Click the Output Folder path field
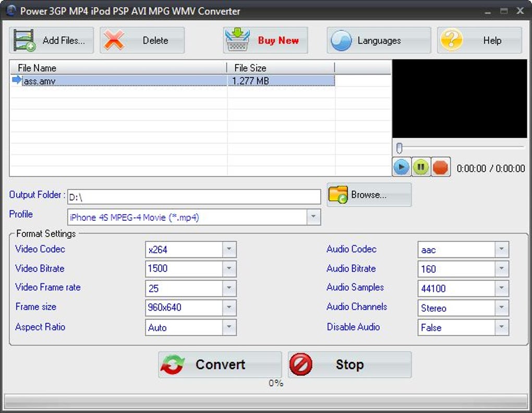Viewport: 532px width, 413px height. (194, 197)
